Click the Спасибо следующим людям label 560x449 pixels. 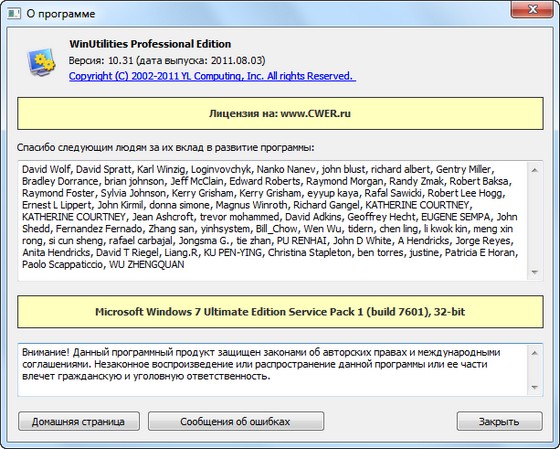pyautogui.click(x=166, y=148)
